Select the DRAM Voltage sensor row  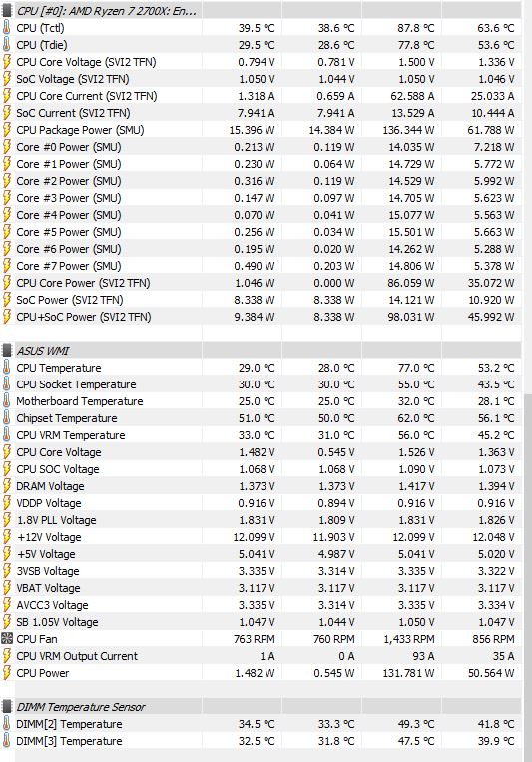click(x=261, y=486)
